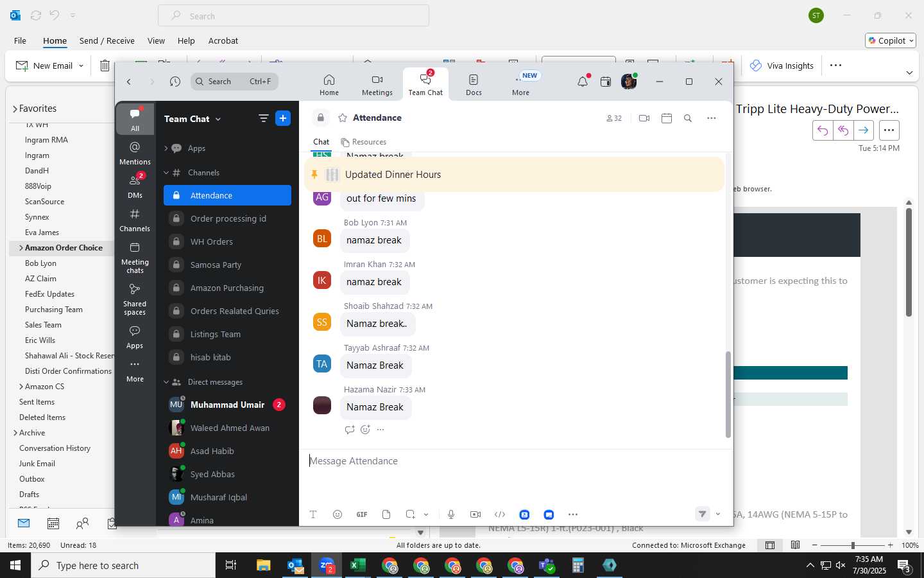Click the send message button
Screen dimensions: 924x578
click(x=703, y=514)
